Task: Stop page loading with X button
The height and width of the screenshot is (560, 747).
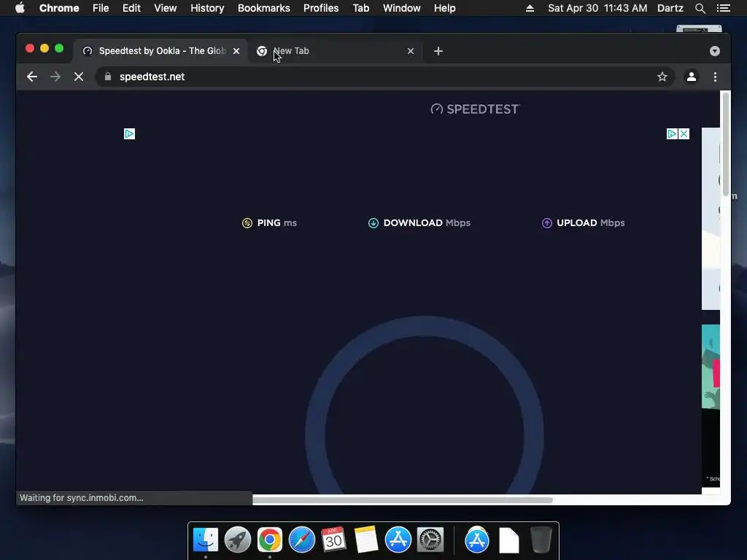Action: (x=79, y=77)
